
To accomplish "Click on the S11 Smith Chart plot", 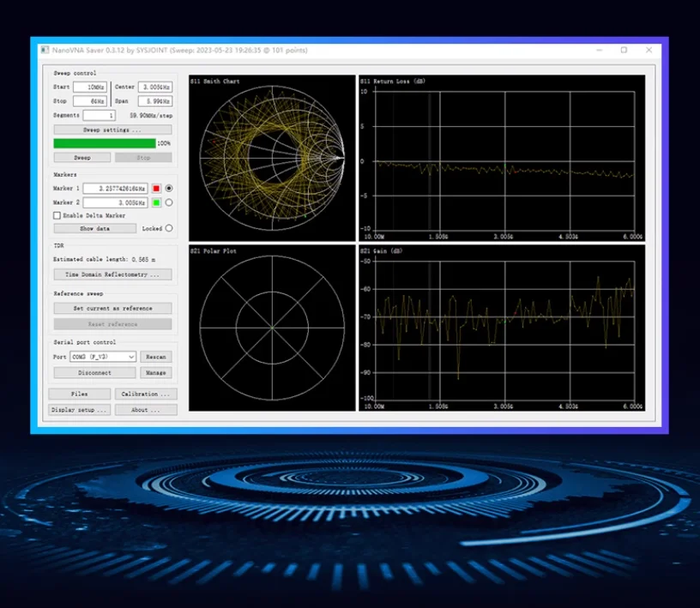I will (x=271, y=158).
